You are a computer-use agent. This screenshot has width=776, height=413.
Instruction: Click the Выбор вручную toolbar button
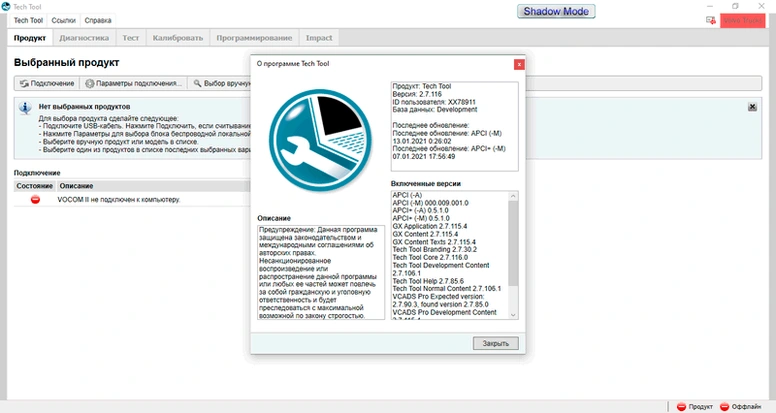pyautogui.click(x=222, y=83)
